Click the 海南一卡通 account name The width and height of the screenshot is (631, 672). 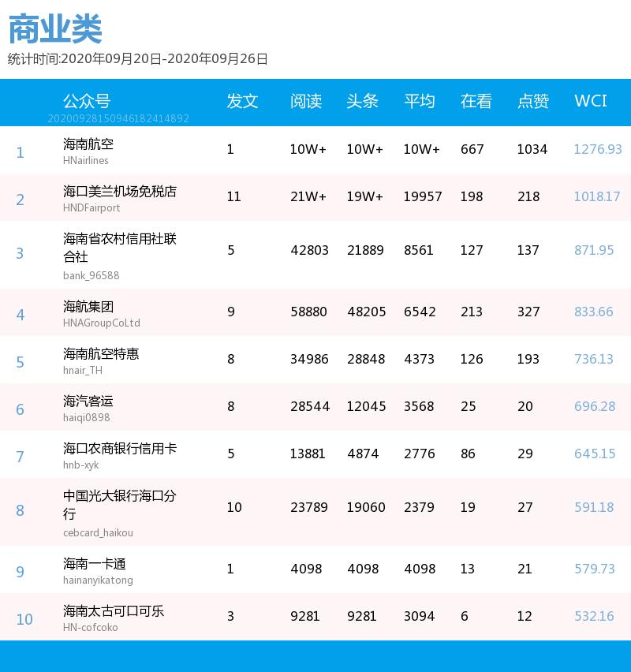[95, 565]
